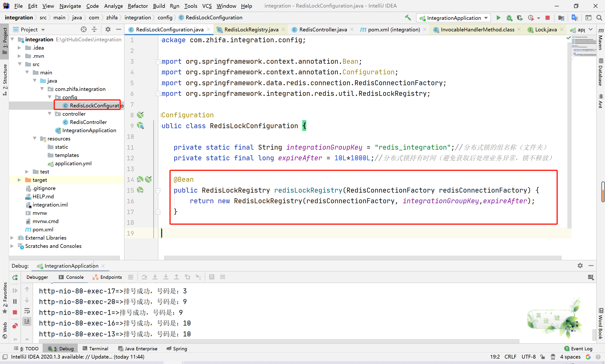Collapse the controller package node
The image size is (605, 364).
[50, 114]
